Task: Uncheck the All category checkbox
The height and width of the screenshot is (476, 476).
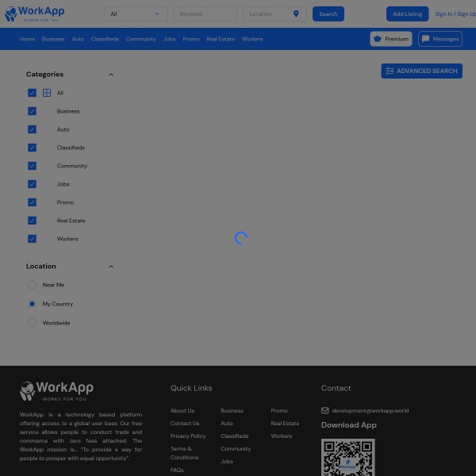Action: [32, 93]
